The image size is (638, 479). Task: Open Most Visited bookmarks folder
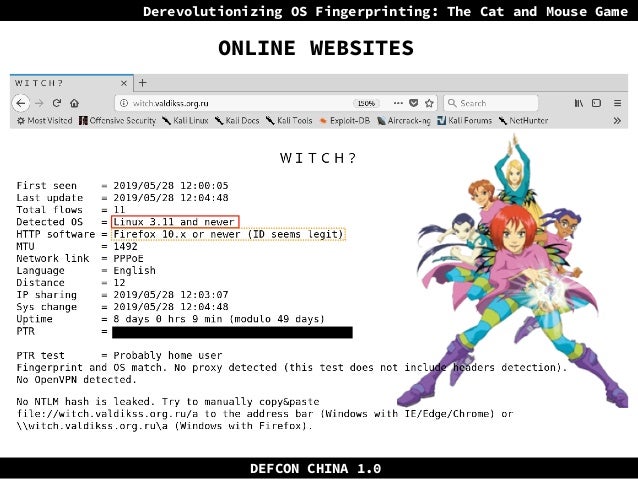44,120
